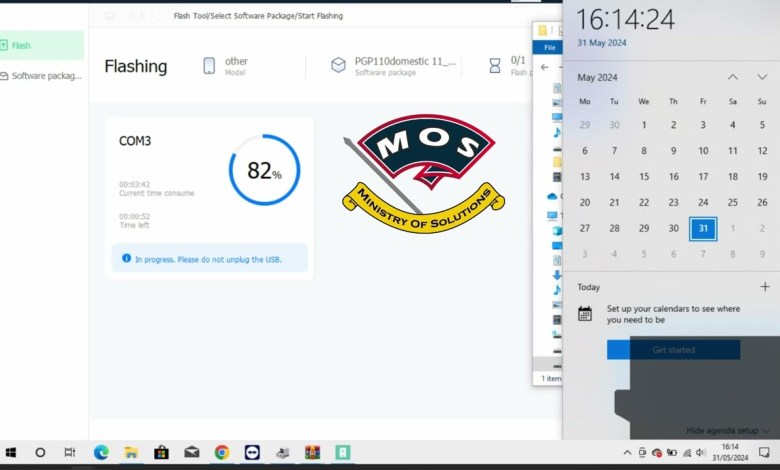Image resolution: width=780 pixels, height=470 pixels.
Task: Click the hourglass flash progress icon
Action: (x=494, y=66)
